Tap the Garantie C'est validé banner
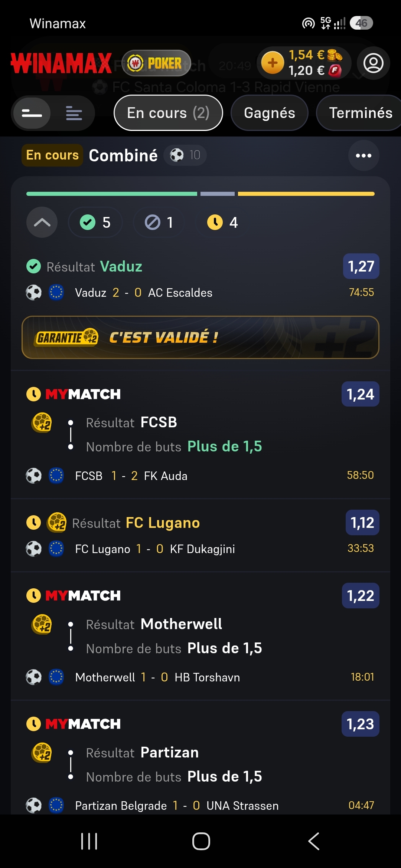 200,337
